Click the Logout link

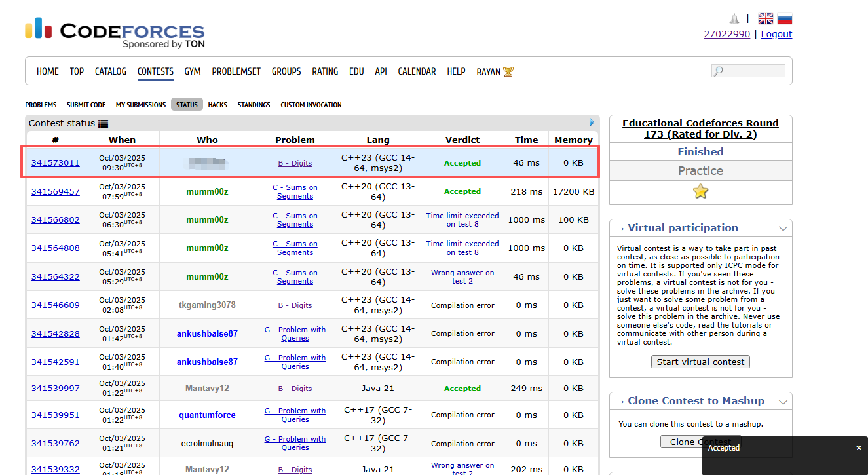(x=777, y=34)
